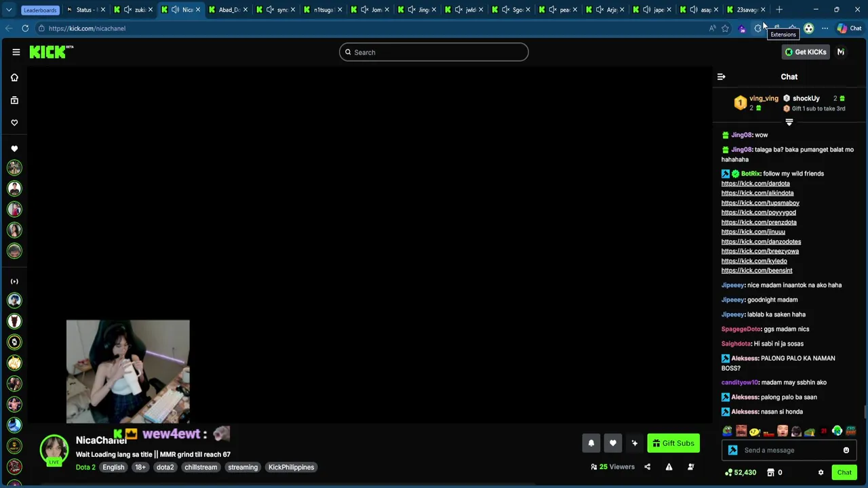Image resolution: width=868 pixels, height=488 pixels.
Task: Click the user icon next to report
Action: point(690,467)
